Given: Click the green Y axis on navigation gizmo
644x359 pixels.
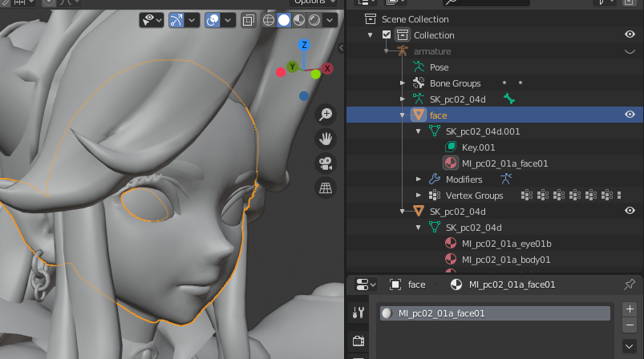Looking at the screenshot, I should point(293,67).
